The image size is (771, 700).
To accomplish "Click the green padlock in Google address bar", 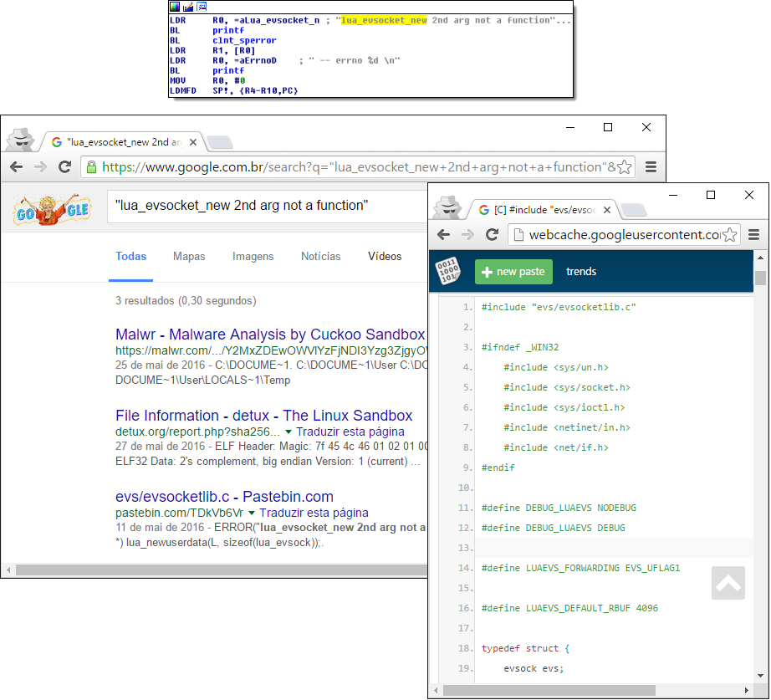I will click(x=91, y=166).
